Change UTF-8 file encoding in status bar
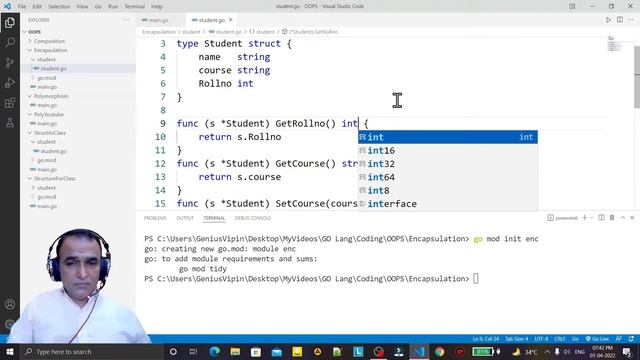The height and width of the screenshot is (360, 640). [542, 339]
